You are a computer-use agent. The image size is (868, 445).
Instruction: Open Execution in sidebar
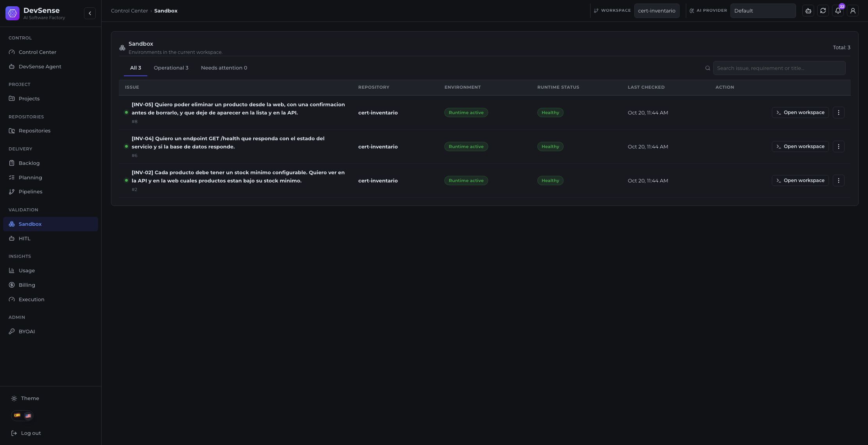(x=50, y=300)
